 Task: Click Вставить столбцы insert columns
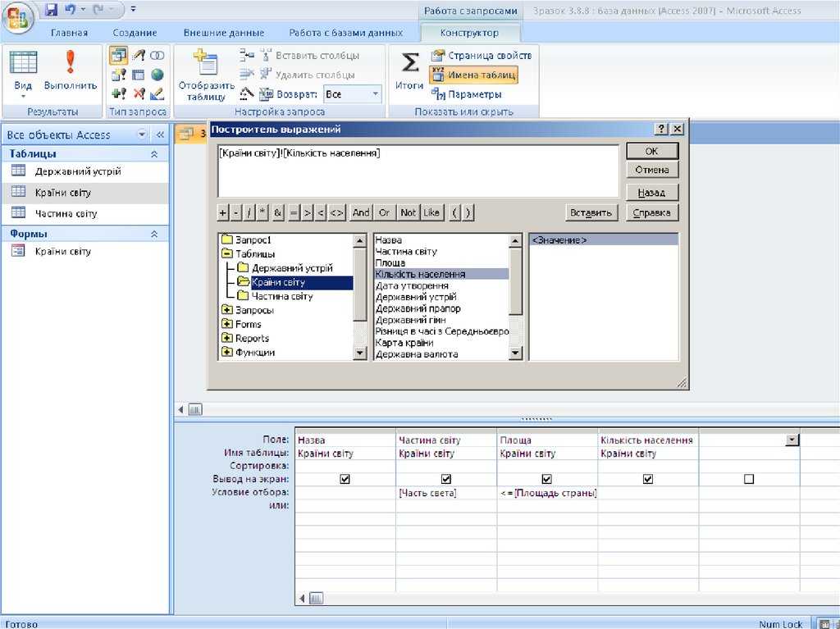tap(309, 55)
